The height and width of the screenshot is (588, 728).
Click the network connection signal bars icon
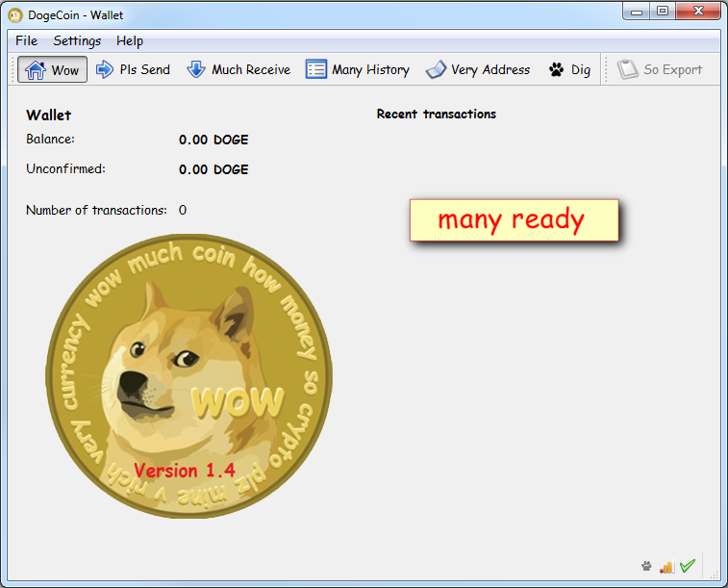pyautogui.click(x=665, y=566)
